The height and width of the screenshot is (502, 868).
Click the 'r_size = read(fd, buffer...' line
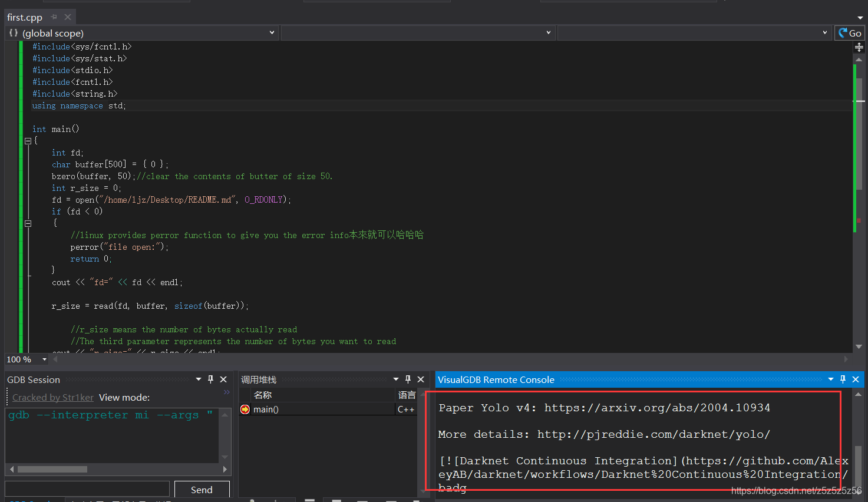(x=150, y=306)
